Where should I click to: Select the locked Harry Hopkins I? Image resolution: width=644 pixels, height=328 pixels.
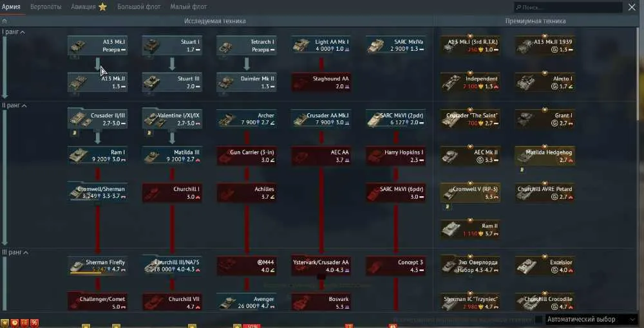pyautogui.click(x=395, y=156)
